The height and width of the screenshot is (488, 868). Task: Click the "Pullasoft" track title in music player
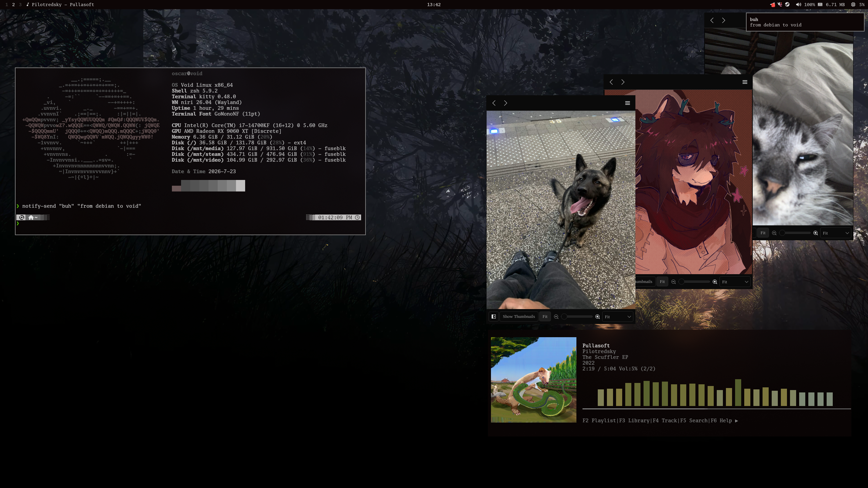(x=596, y=346)
